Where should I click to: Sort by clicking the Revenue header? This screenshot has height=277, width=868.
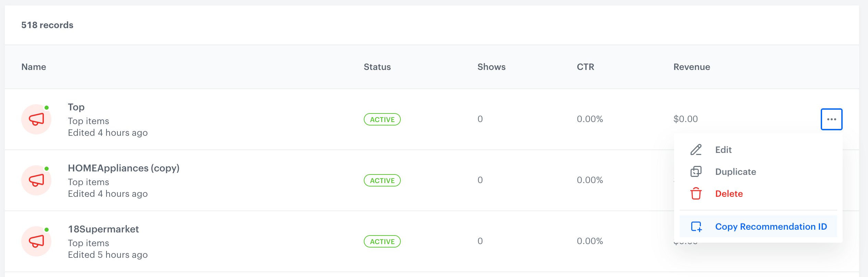(691, 67)
